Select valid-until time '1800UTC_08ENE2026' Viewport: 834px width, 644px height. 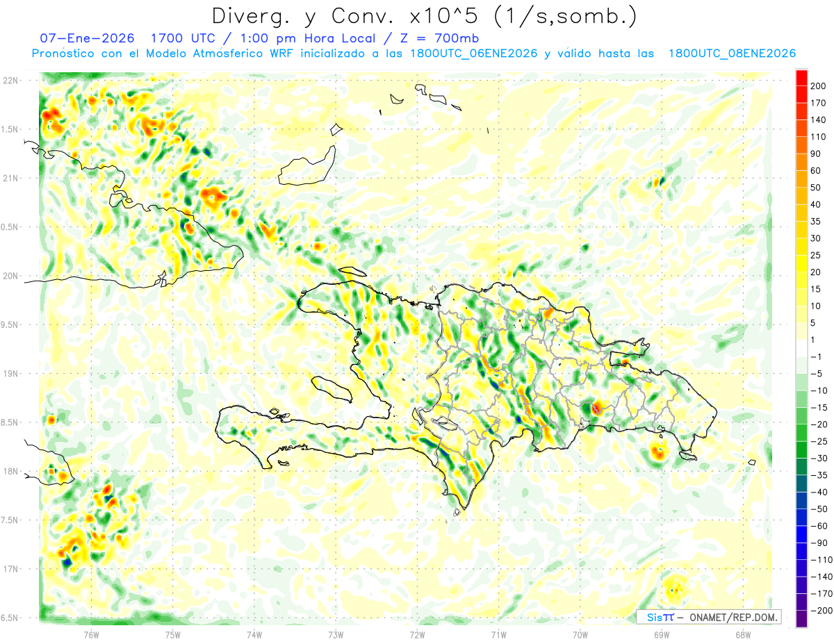click(x=732, y=53)
